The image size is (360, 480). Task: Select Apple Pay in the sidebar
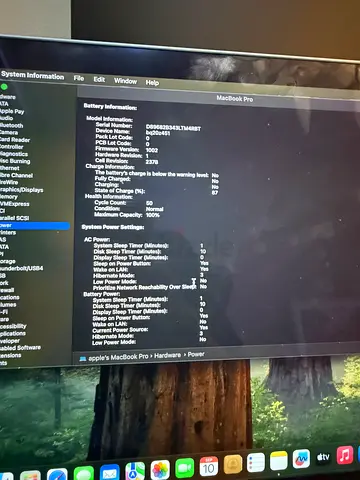[12, 111]
